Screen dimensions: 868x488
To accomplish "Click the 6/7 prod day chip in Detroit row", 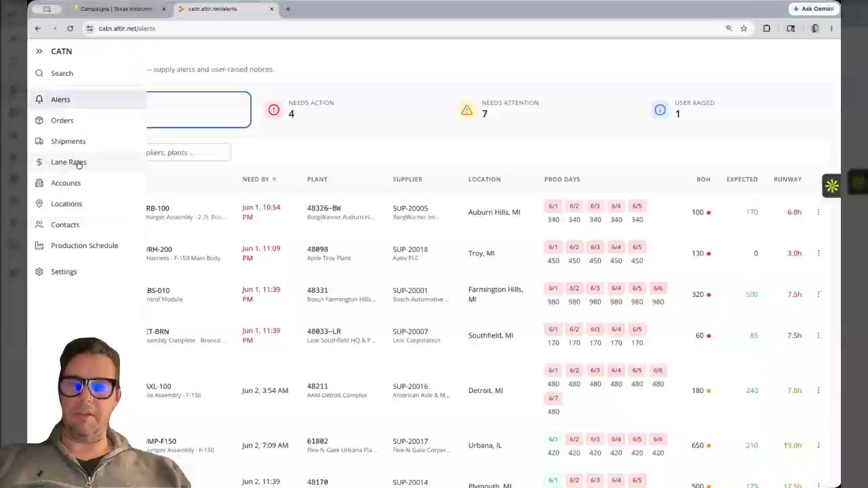I will point(553,398).
